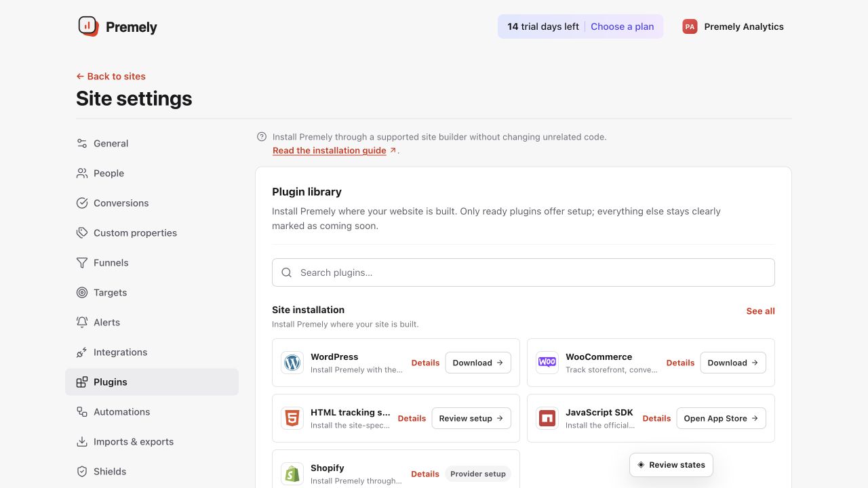Click the Integrations plug icon
868x488 pixels.
pos(82,352)
